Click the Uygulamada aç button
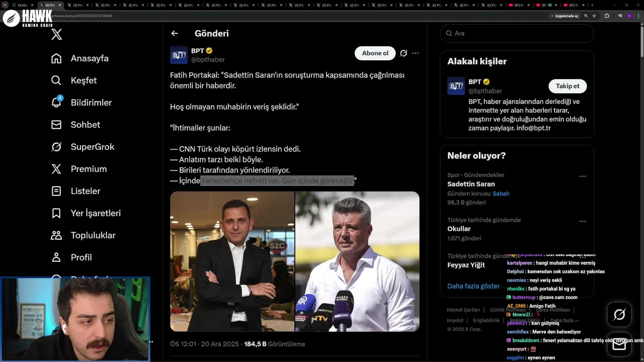 (564, 16)
